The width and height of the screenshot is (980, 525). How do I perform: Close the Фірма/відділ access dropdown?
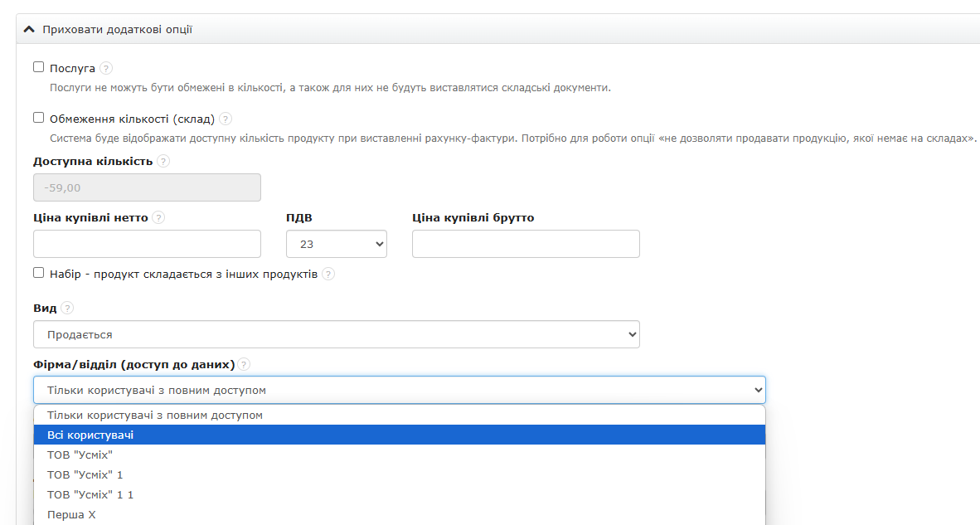(399, 390)
